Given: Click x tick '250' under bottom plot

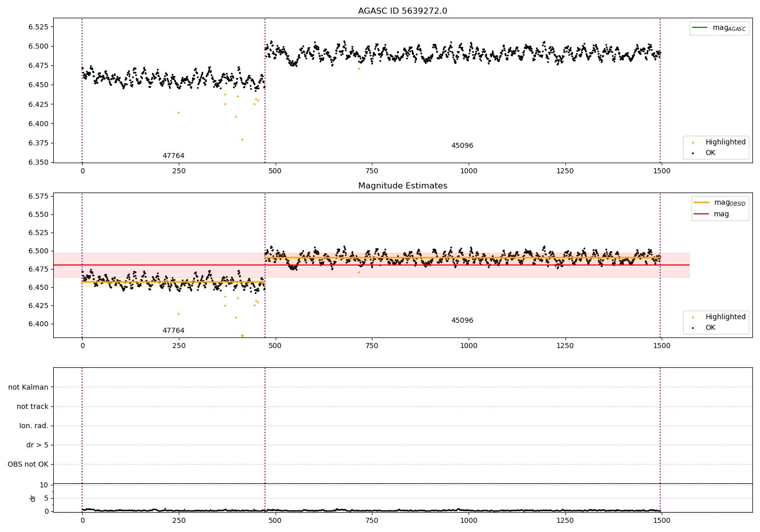Looking at the screenshot, I should pyautogui.click(x=178, y=521).
